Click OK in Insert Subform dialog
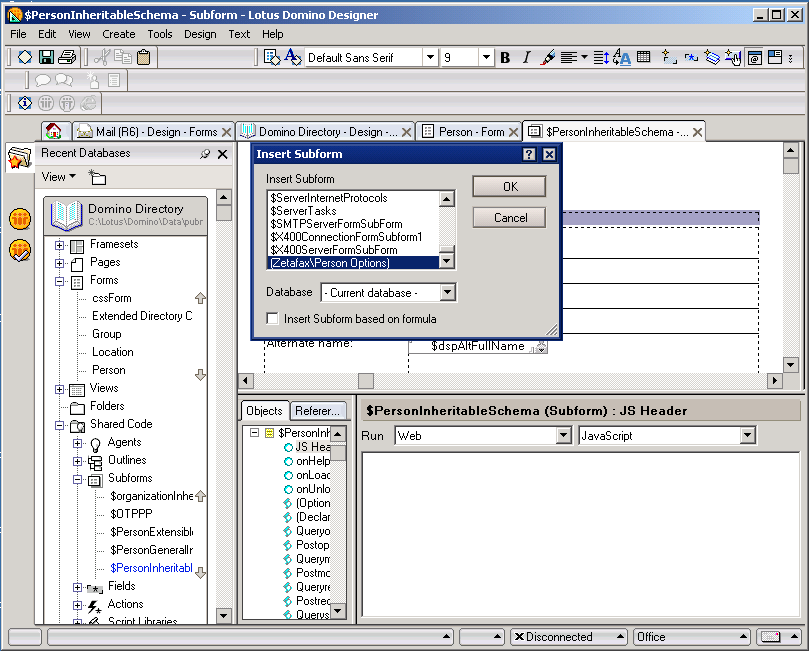 [509, 187]
